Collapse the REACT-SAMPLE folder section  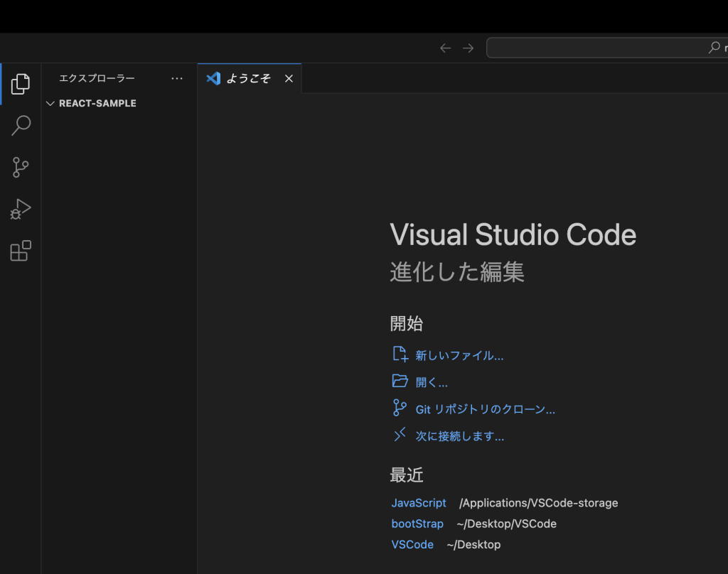pyautogui.click(x=50, y=104)
